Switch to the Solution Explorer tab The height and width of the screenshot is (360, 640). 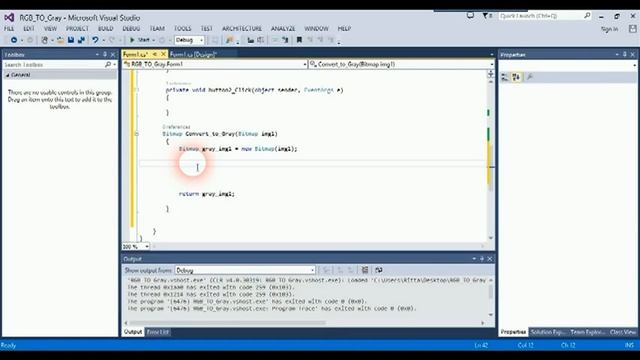click(x=547, y=332)
